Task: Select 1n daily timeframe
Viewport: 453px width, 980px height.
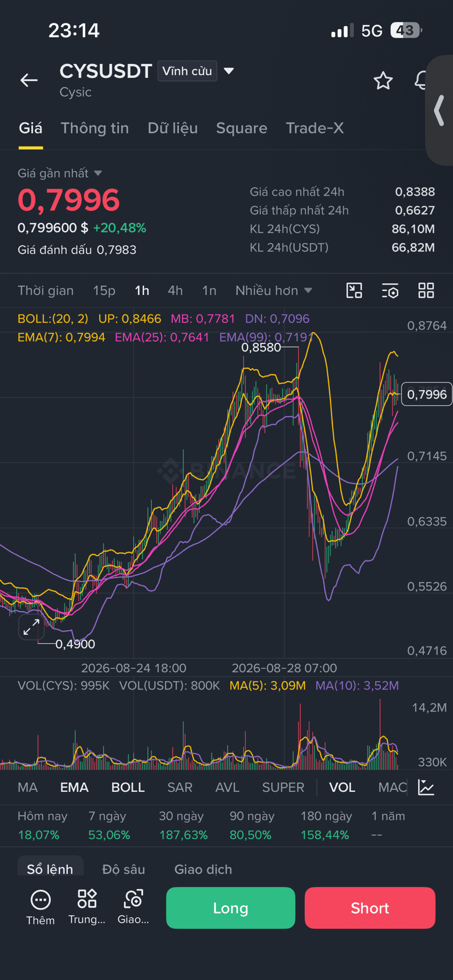Action: tap(209, 290)
